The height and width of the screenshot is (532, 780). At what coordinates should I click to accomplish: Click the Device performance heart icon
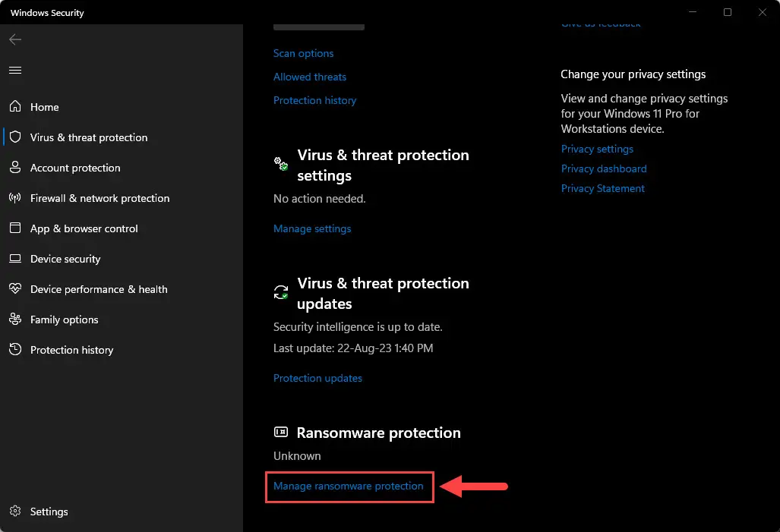click(15, 288)
